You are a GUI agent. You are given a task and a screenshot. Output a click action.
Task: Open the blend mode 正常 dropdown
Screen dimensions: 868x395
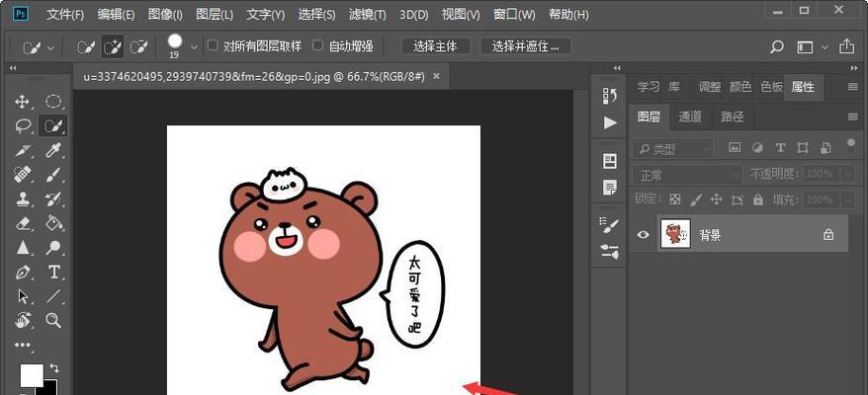(686, 176)
